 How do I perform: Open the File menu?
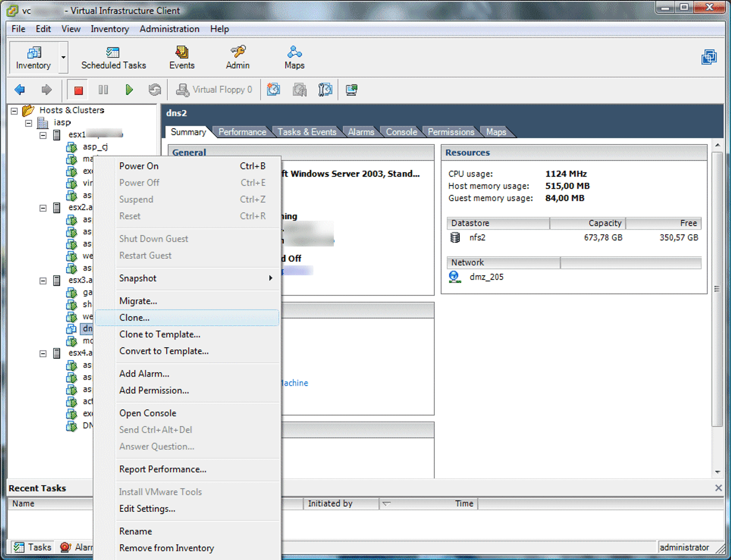click(x=18, y=29)
